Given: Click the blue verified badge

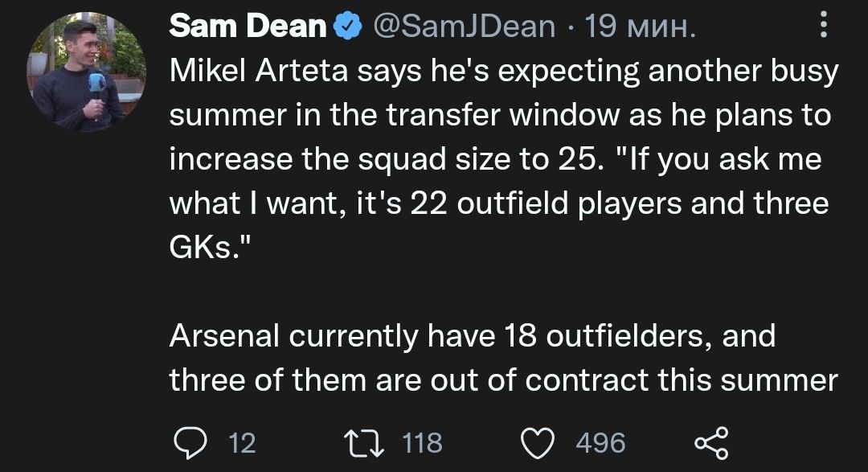Looking at the screenshot, I should pyautogui.click(x=346, y=28).
